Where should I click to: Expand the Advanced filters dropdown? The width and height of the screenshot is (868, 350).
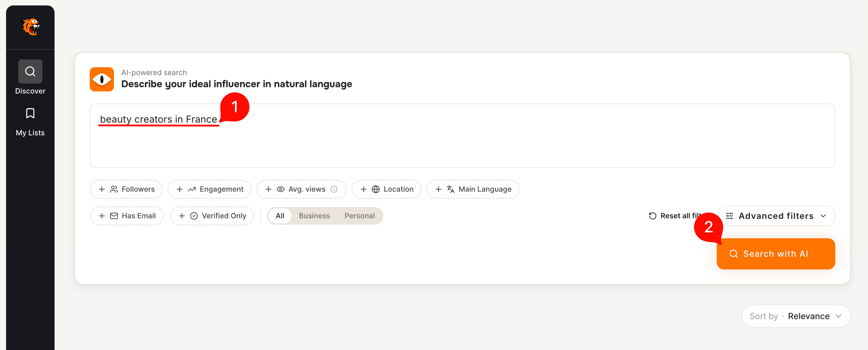point(776,216)
